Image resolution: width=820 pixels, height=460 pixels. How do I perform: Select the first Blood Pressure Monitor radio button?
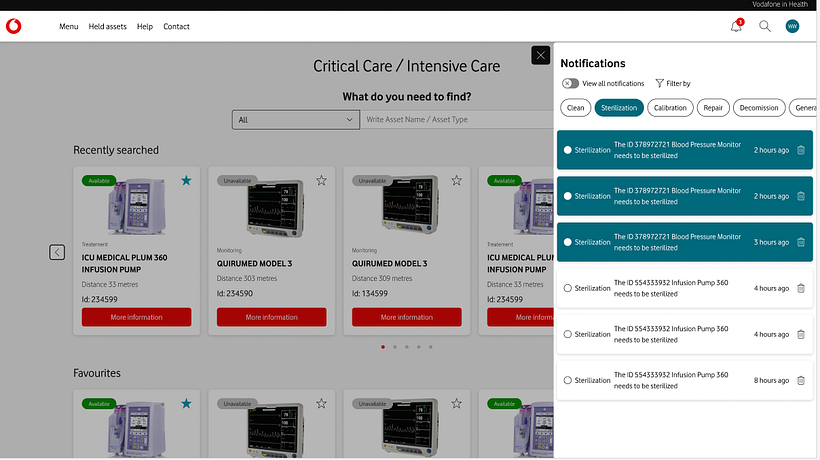coord(568,150)
